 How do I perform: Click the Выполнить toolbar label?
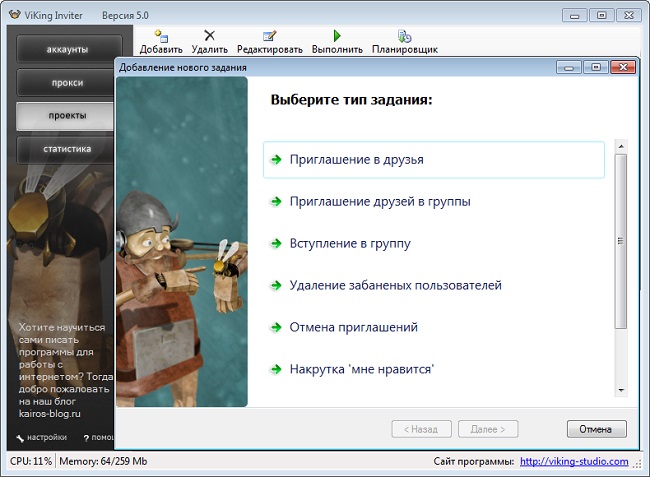pos(337,50)
